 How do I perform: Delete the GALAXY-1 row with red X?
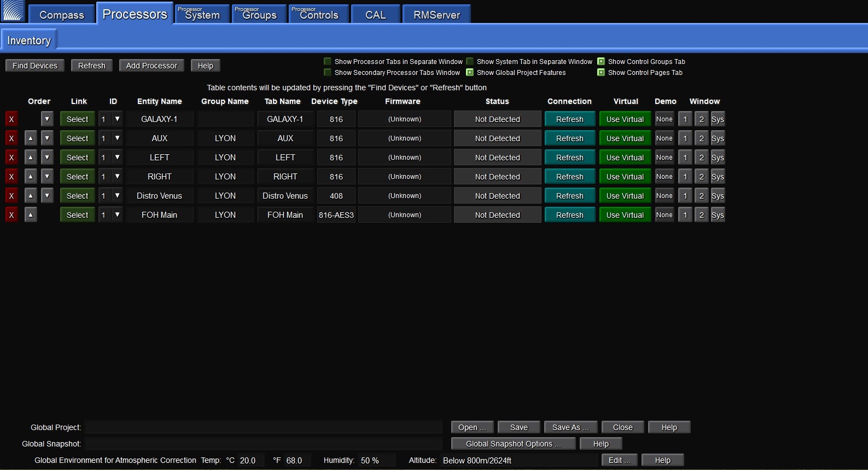11,119
